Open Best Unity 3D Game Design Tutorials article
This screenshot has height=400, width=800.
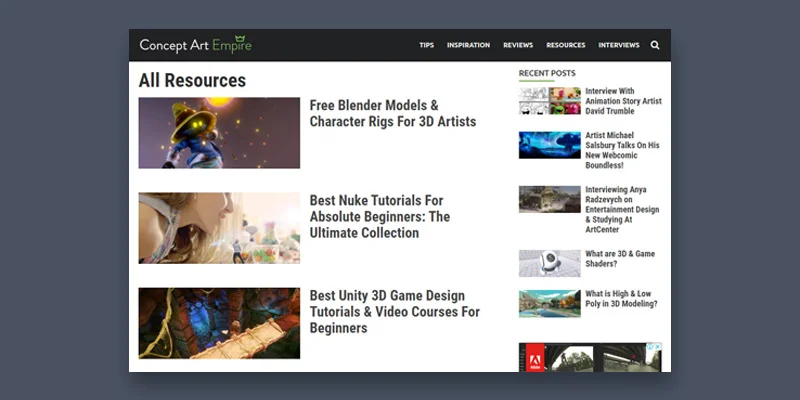pyautogui.click(x=394, y=311)
